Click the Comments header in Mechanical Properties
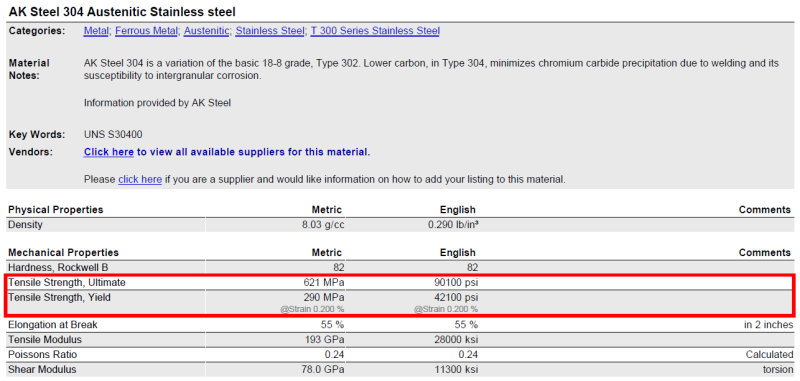Viewport: 800px width, 381px height. [x=765, y=252]
